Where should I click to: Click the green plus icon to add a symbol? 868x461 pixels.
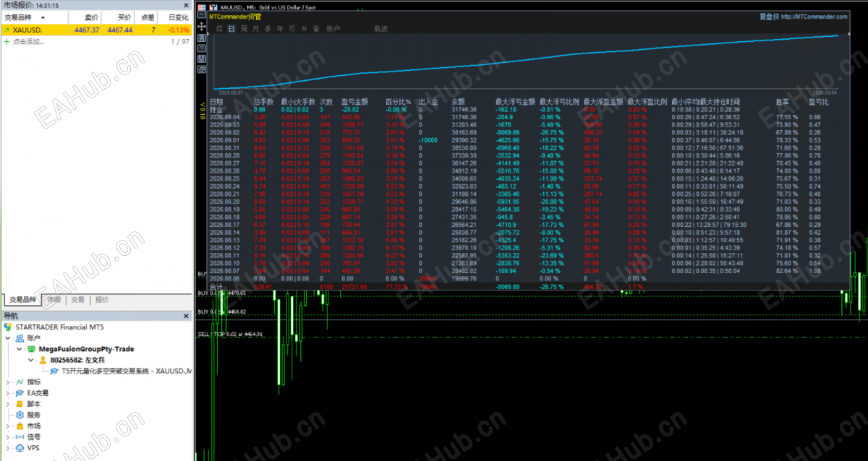coord(7,42)
